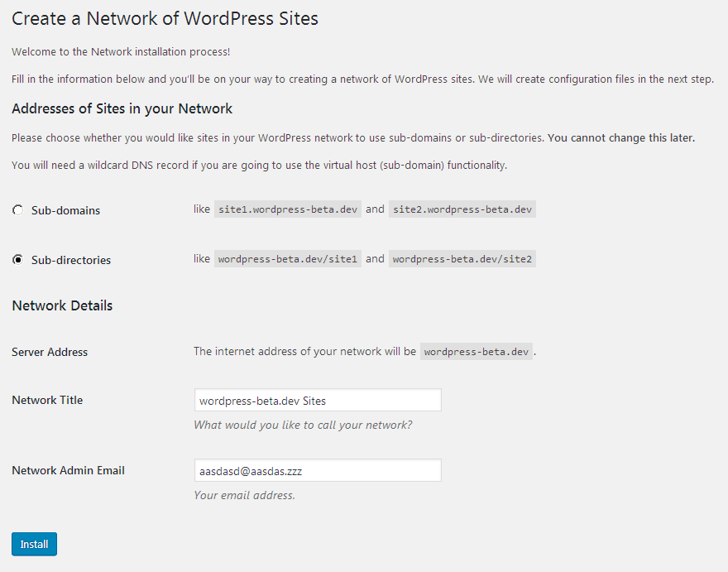The width and height of the screenshot is (728, 572).
Task: Click the wordpress-beta.dev/site1 example code
Action: click(x=288, y=259)
